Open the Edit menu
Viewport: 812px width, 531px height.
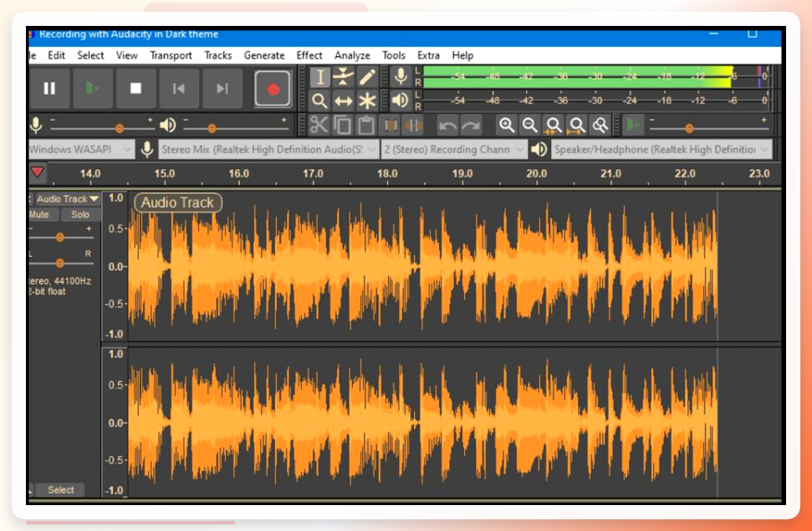click(x=56, y=55)
